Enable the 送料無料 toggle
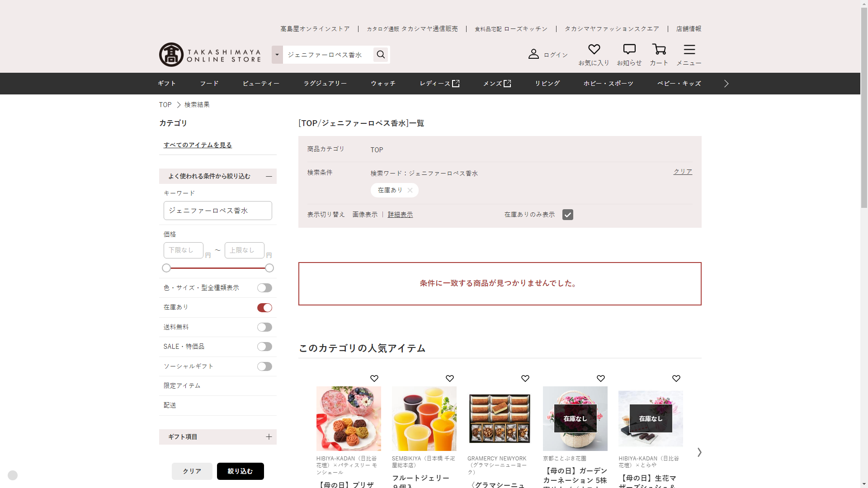868x488 pixels. [264, 327]
